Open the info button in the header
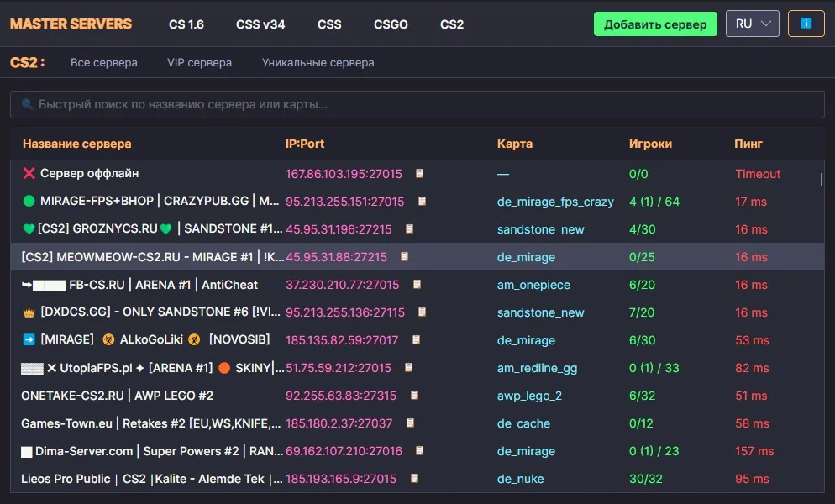Screen dimensions: 835x504 point(806,24)
